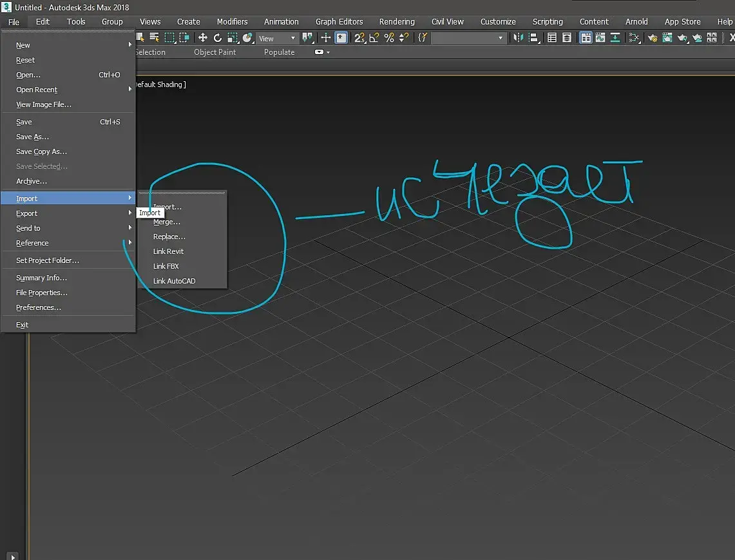Viewport: 735px width, 560px height.
Task: Click the Mirror tool icon
Action: pyautogui.click(x=518, y=38)
